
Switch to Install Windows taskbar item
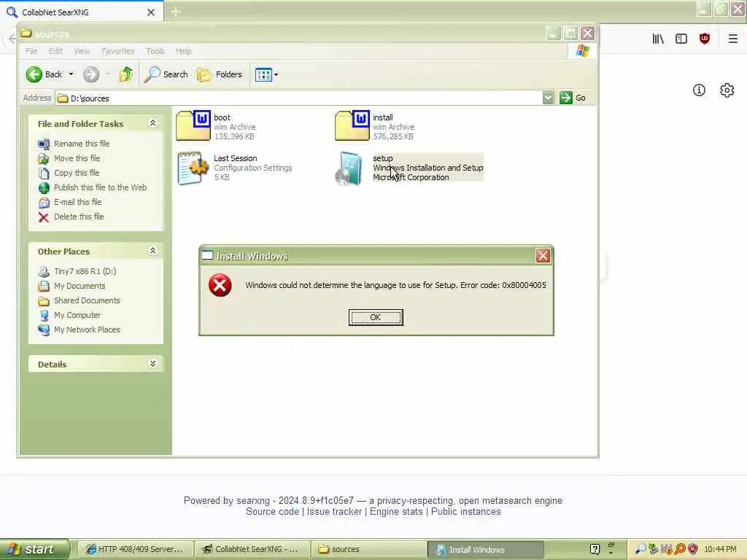pyautogui.click(x=485, y=550)
